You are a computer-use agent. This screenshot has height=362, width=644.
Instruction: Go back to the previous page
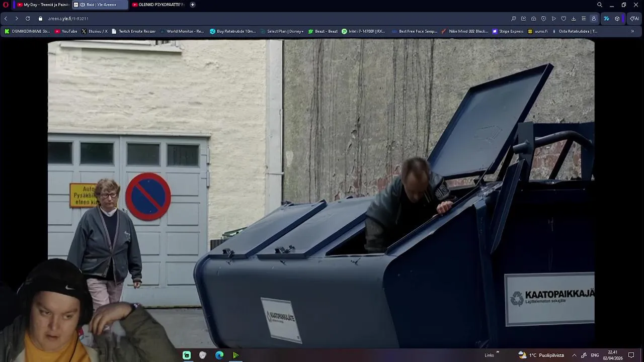click(x=6, y=19)
